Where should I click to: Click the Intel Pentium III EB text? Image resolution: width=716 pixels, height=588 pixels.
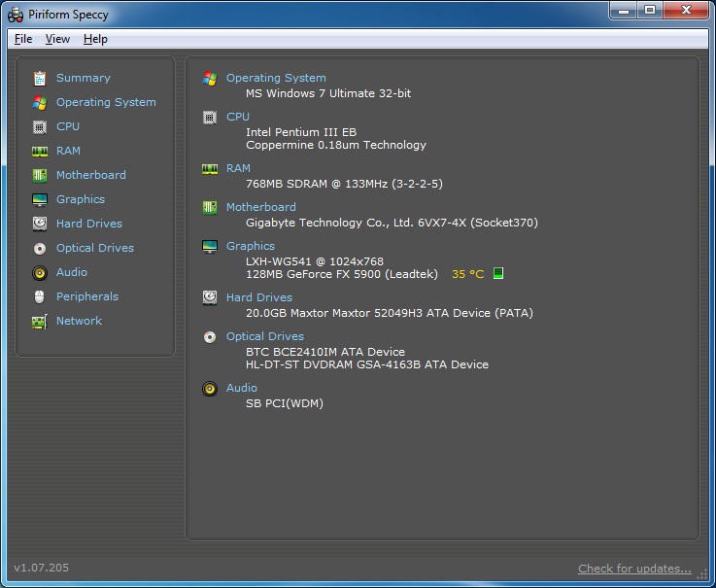[301, 132]
